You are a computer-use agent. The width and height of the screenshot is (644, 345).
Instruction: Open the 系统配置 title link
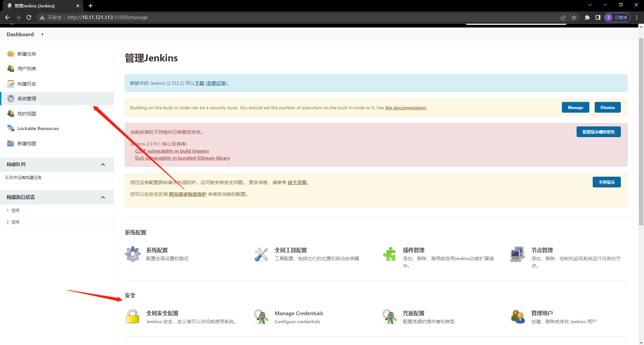click(157, 250)
